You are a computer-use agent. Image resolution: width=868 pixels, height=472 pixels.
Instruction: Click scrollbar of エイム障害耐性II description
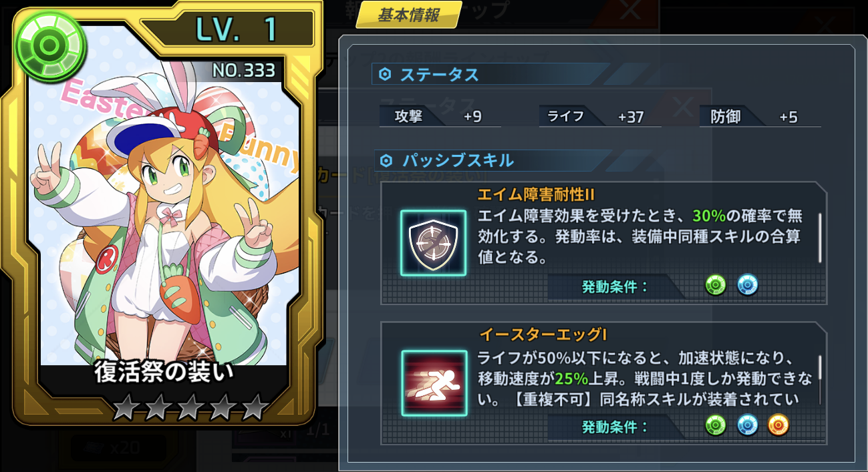[x=820, y=238]
